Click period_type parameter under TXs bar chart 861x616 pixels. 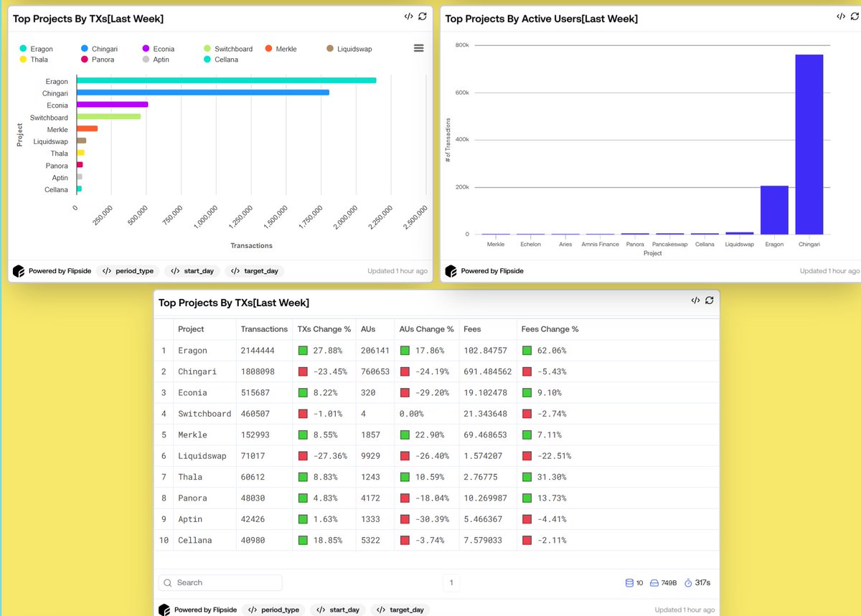point(128,271)
